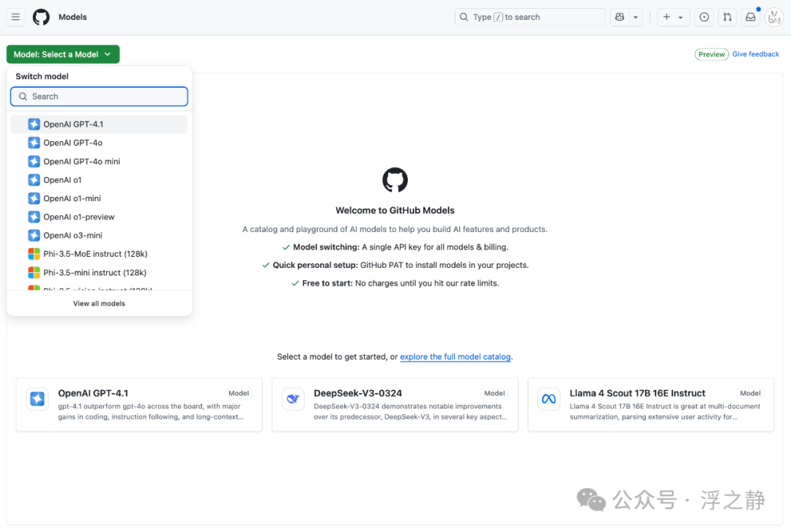Open the notifications inbox icon
The image size is (791, 532).
[x=751, y=17]
